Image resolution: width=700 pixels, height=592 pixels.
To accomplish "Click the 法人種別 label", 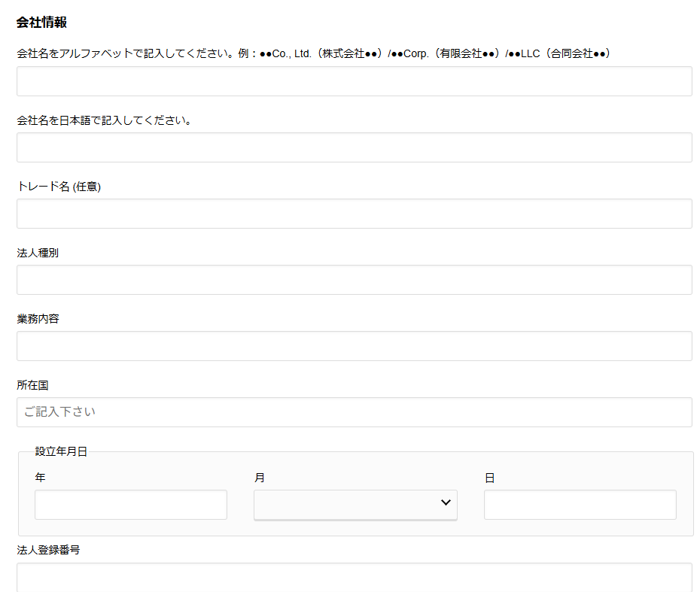I will [38, 253].
